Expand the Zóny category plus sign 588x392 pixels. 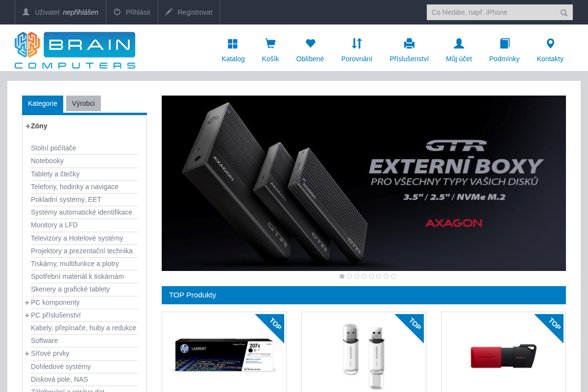point(28,126)
